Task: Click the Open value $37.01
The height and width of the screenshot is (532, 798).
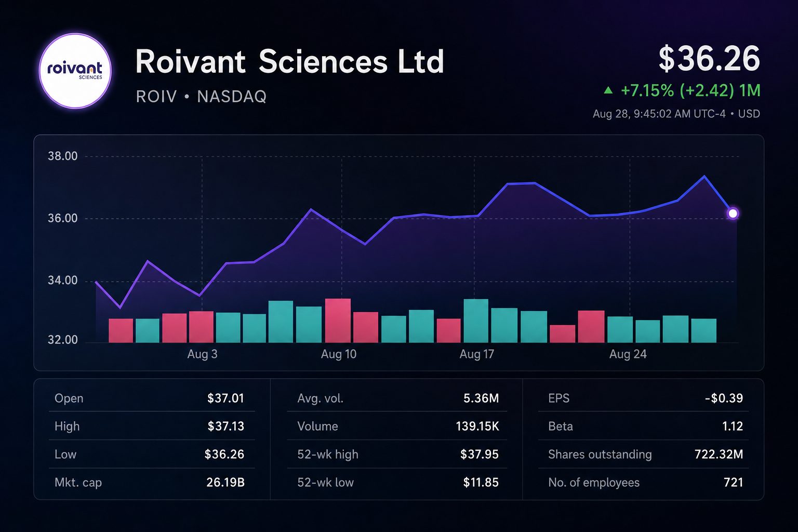Action: point(225,398)
